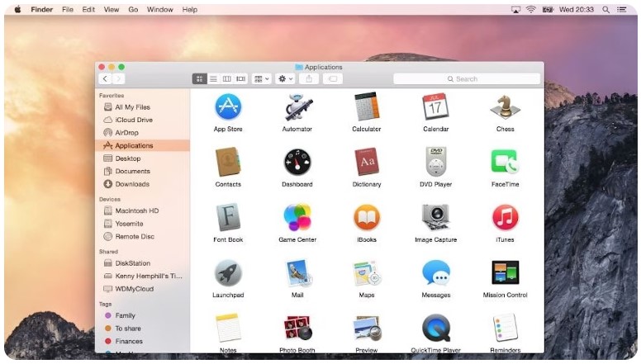Filter by orange To share tag
This screenshot has width=641, height=364.
pos(143,329)
